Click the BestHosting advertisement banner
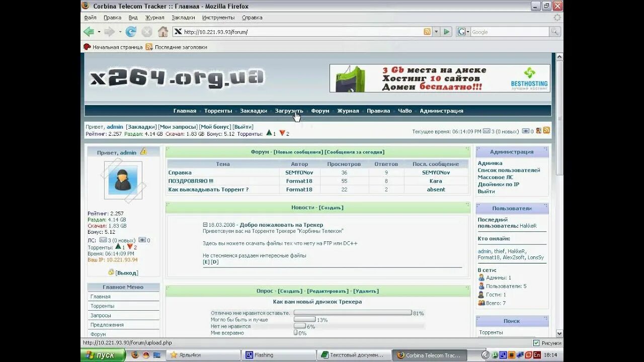The width and height of the screenshot is (644, 362). tap(440, 78)
